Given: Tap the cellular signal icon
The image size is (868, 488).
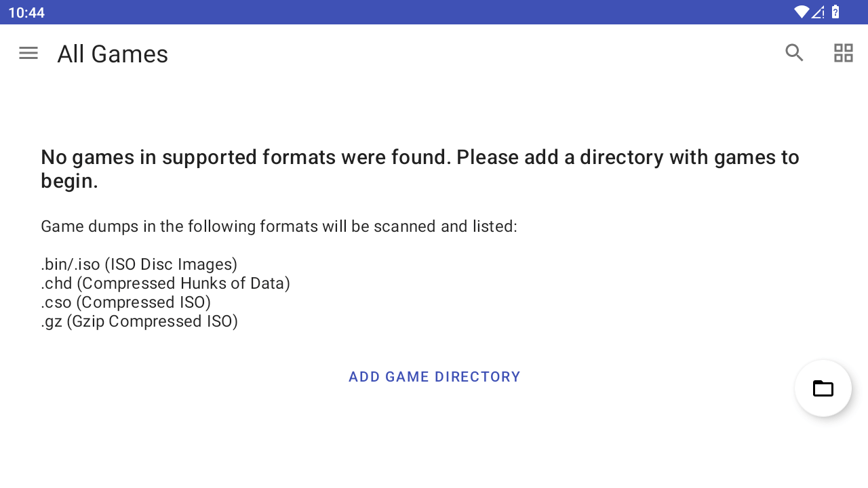Looking at the screenshot, I should [818, 12].
